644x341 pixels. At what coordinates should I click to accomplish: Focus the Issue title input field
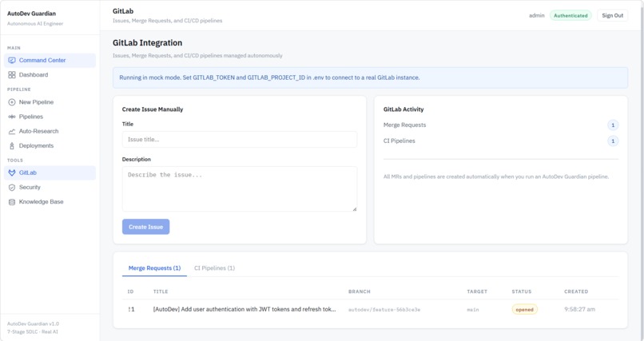pos(240,140)
